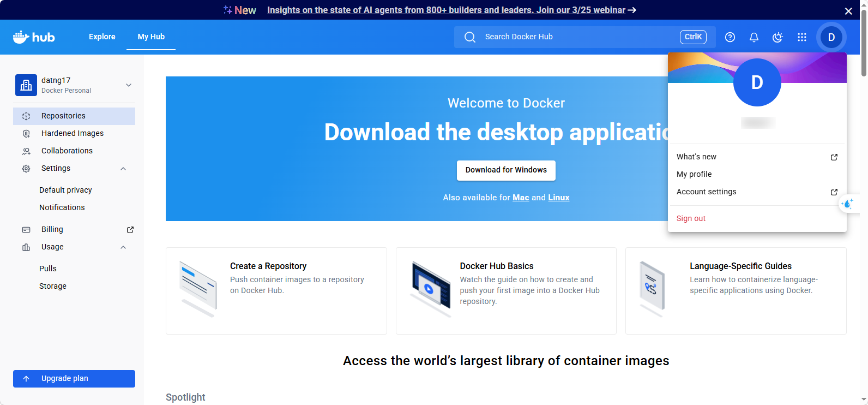Open Repositories in the sidebar
Viewport: 868px width, 405px height.
74,116
